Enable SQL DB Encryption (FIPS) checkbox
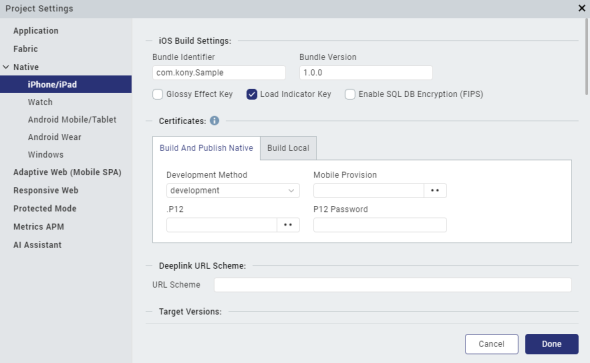Viewport: 590px width, 363px height. coord(350,94)
